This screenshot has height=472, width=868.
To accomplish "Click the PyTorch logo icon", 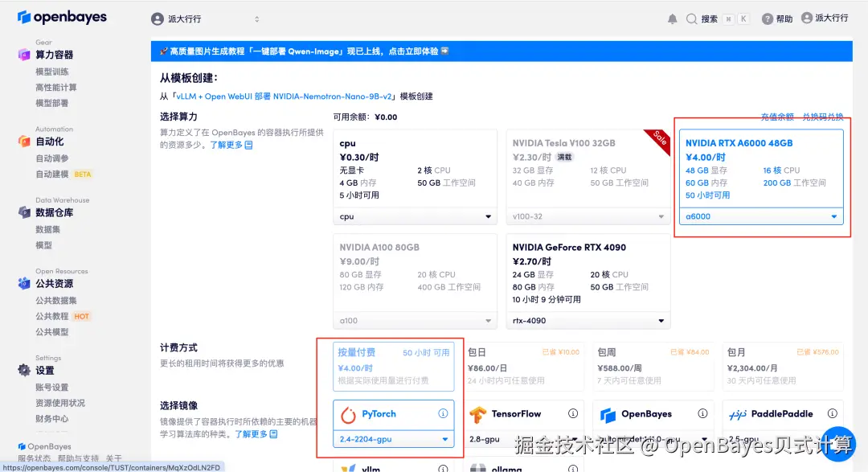I will pyautogui.click(x=348, y=414).
